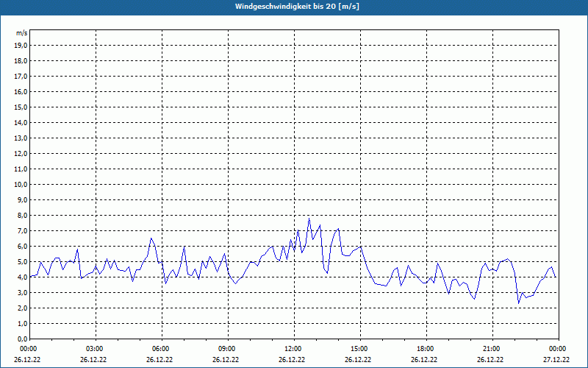
Task: Click the wind speed peak near 12:40
Action: (309, 218)
